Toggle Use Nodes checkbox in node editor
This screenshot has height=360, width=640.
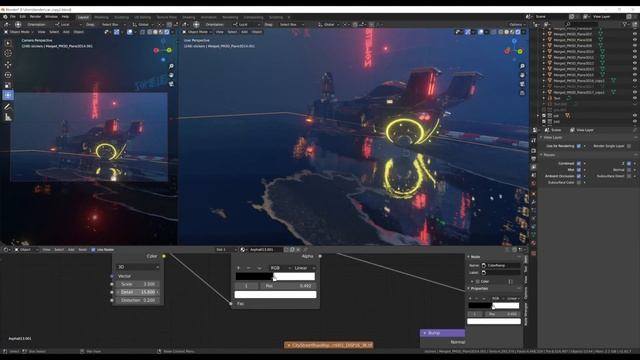point(93,250)
